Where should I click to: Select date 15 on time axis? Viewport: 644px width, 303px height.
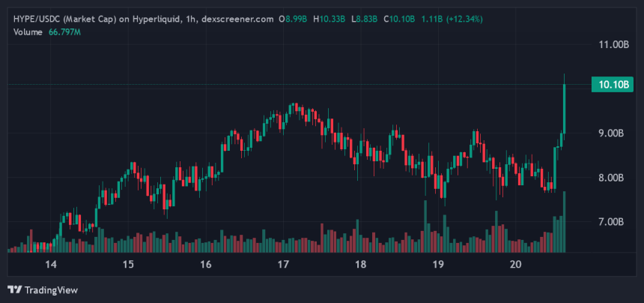point(128,265)
